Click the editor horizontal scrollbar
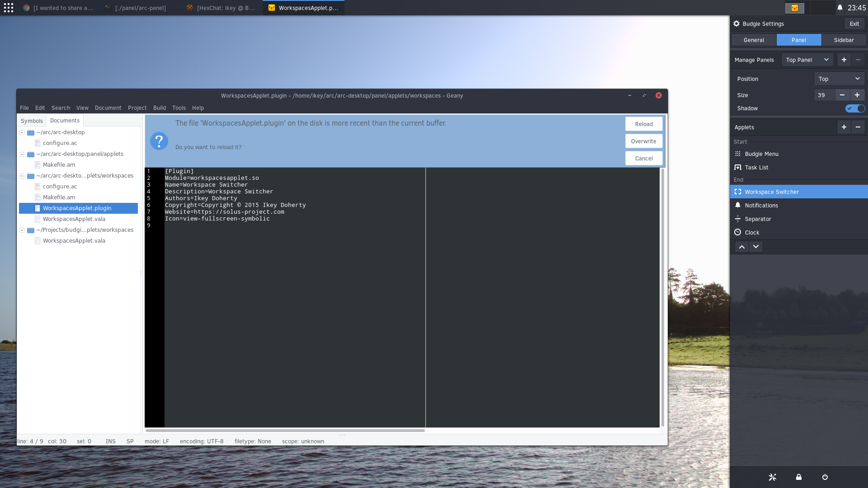Image resolution: width=868 pixels, height=488 pixels. click(285, 431)
